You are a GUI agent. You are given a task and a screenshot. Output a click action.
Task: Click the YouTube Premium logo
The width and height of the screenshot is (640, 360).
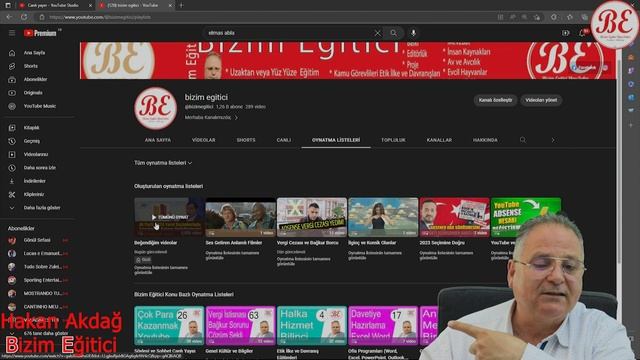tap(40, 33)
